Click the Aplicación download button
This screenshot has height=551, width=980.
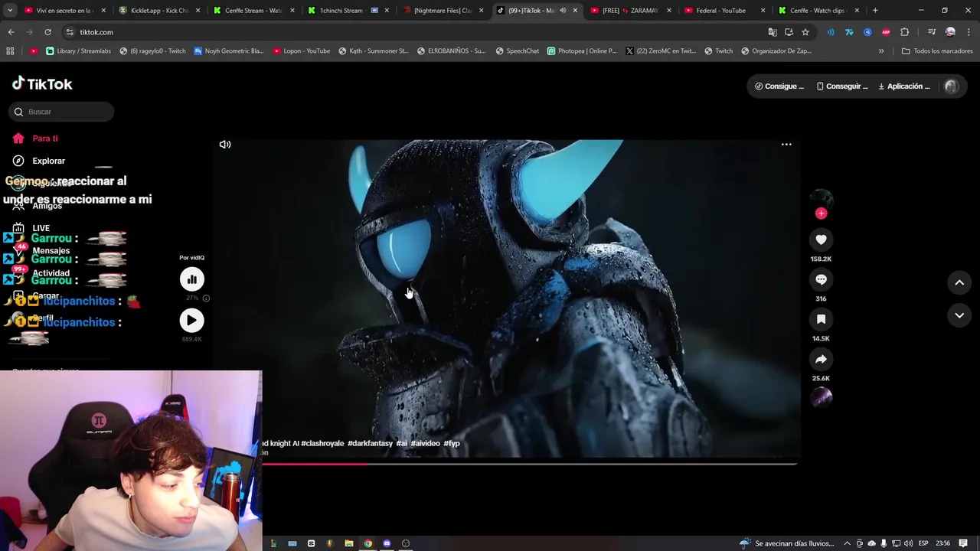pyautogui.click(x=903, y=86)
